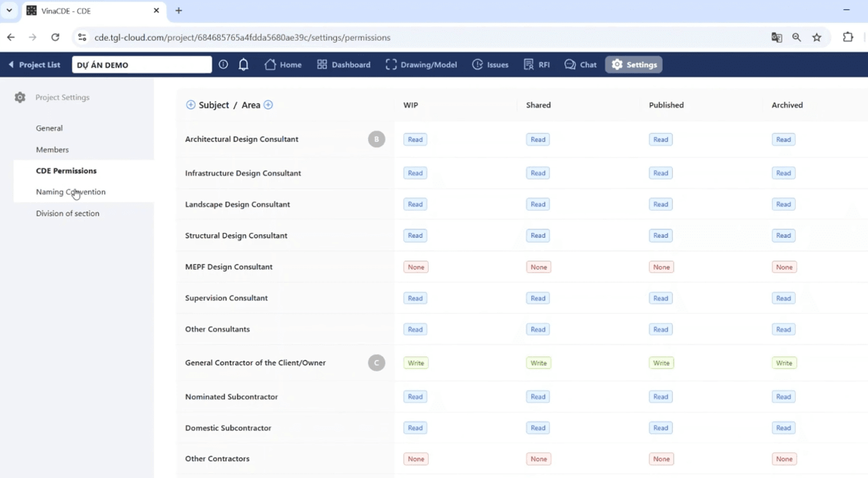Image resolution: width=868 pixels, height=478 pixels.
Task: Go back to Project List
Action: pos(34,65)
